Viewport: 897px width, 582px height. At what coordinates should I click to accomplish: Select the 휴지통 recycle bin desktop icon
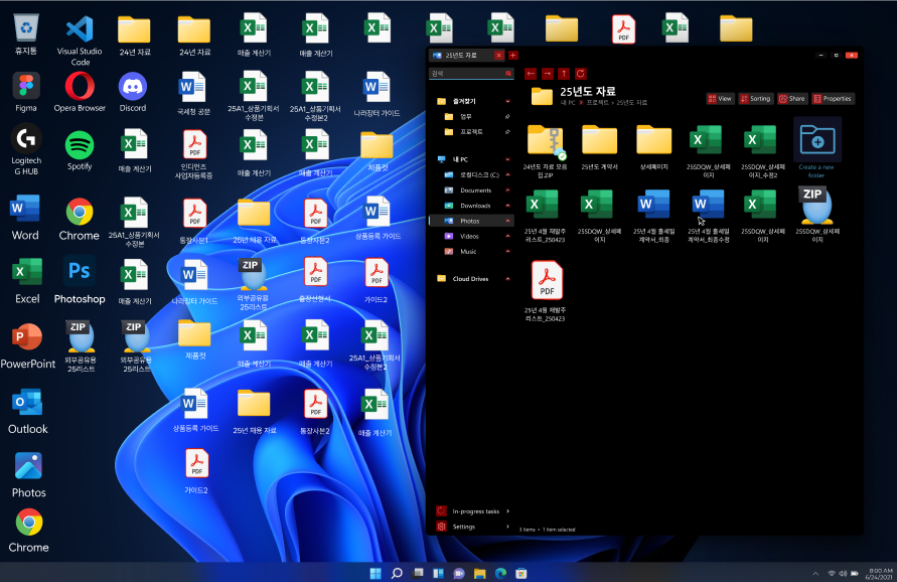click(26, 35)
